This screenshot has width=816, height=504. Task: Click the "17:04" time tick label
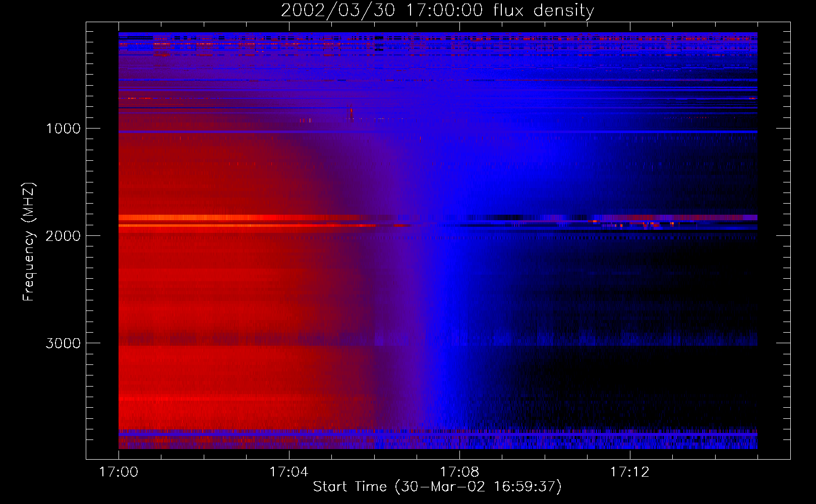coord(289,472)
